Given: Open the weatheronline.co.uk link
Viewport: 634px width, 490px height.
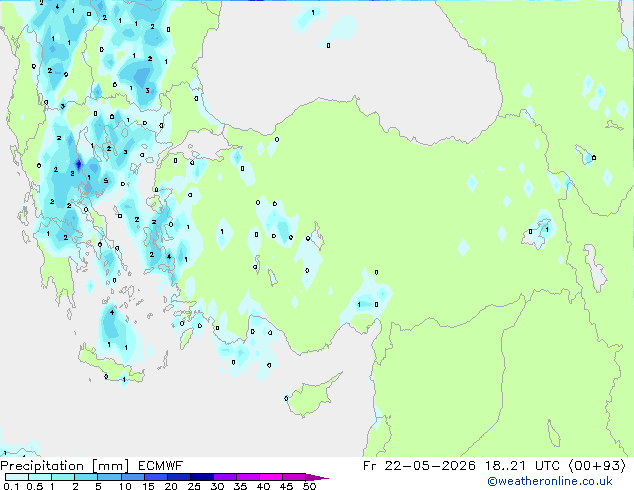Looking at the screenshot, I should click(x=550, y=481).
